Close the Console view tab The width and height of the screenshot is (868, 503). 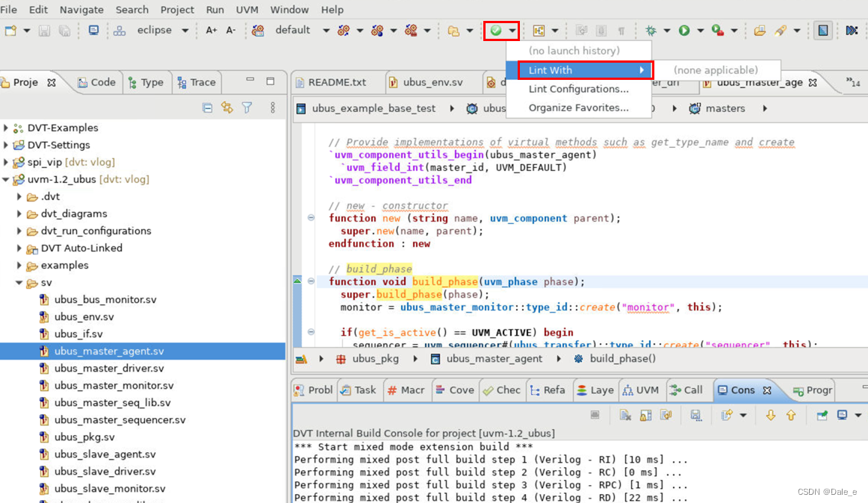point(767,390)
